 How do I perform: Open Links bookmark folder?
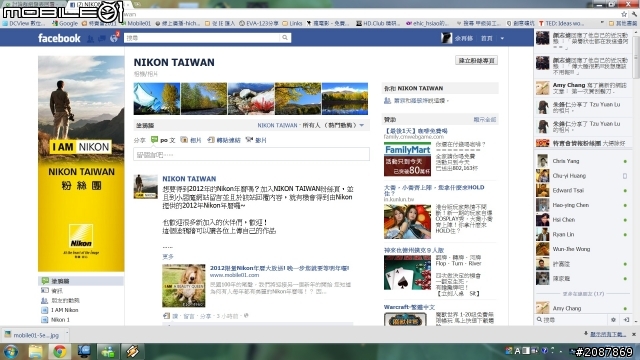292,23
